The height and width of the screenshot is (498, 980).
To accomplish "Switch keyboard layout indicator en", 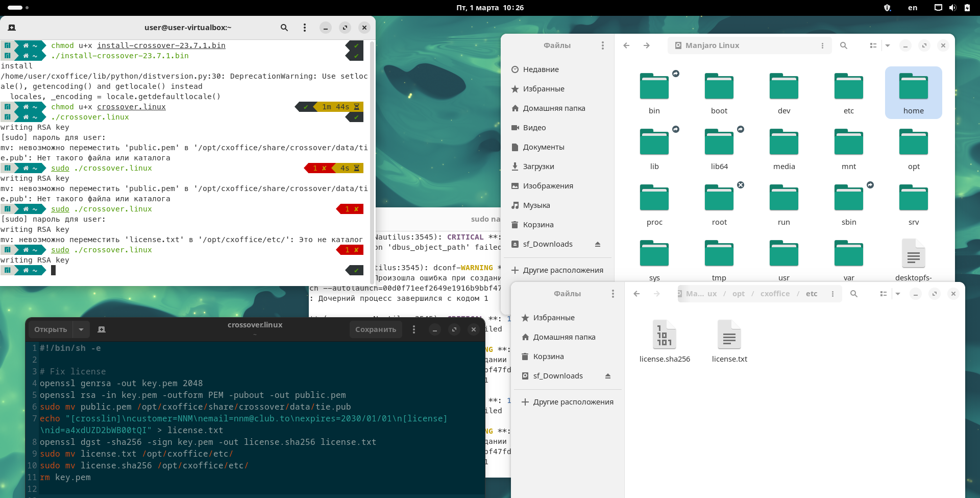I will coord(913,8).
